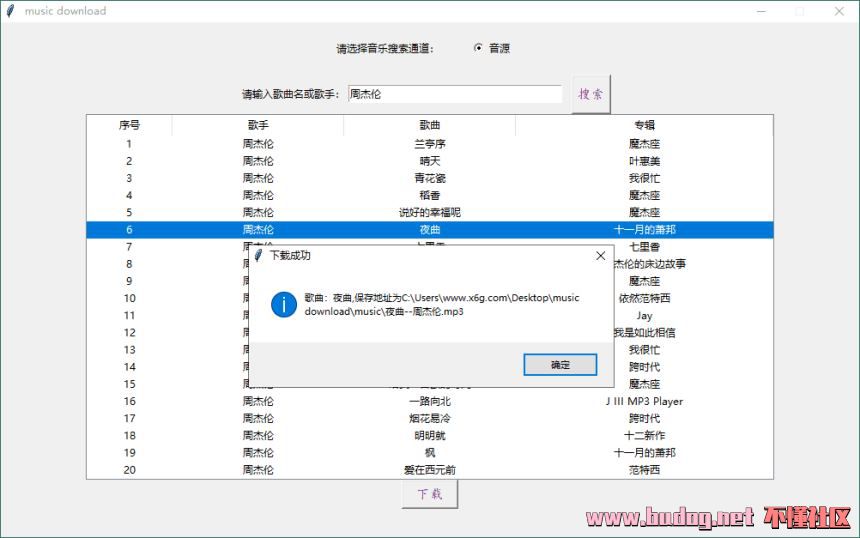Image resolution: width=860 pixels, height=538 pixels.
Task: Click the singer 周杰伦 in row 18
Action: (x=258, y=435)
